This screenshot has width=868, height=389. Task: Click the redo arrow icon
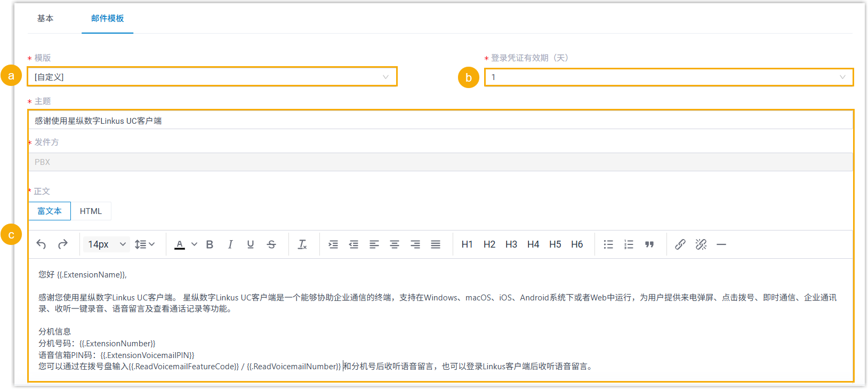pyautogui.click(x=63, y=244)
